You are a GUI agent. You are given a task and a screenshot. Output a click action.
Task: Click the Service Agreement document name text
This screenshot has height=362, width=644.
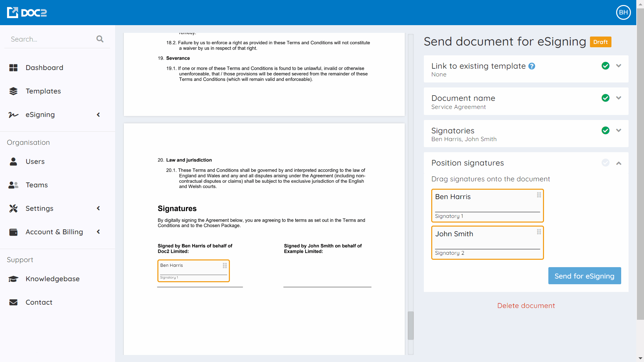(458, 107)
